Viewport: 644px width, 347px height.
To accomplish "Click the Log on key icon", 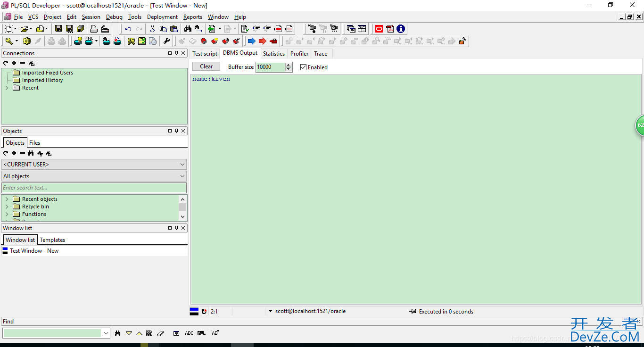I will (9, 41).
